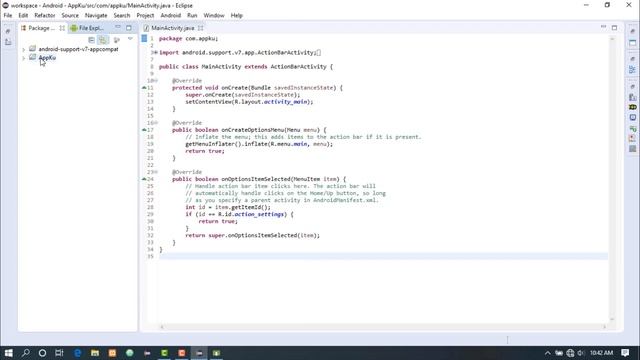Open the Android menu
Screen dimensions: 640x360
pos(171,16)
